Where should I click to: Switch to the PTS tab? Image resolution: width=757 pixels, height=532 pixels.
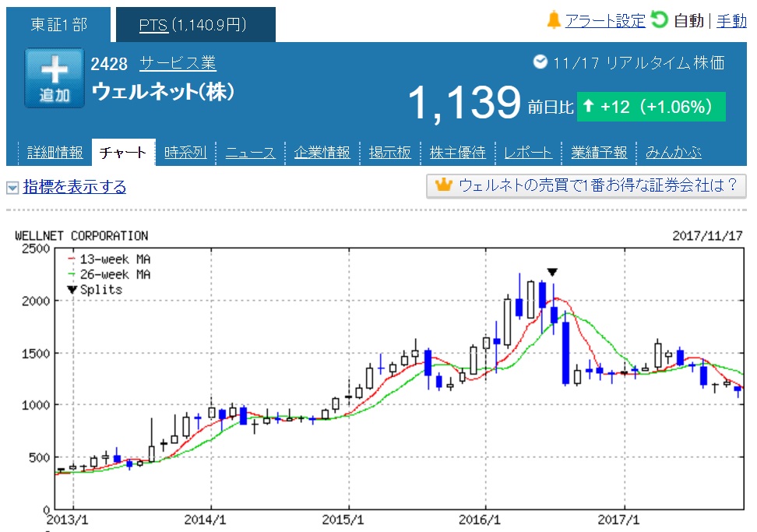coord(195,25)
